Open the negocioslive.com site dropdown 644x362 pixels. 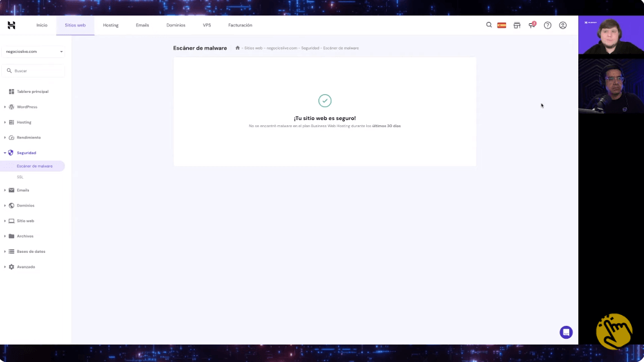coord(35,52)
